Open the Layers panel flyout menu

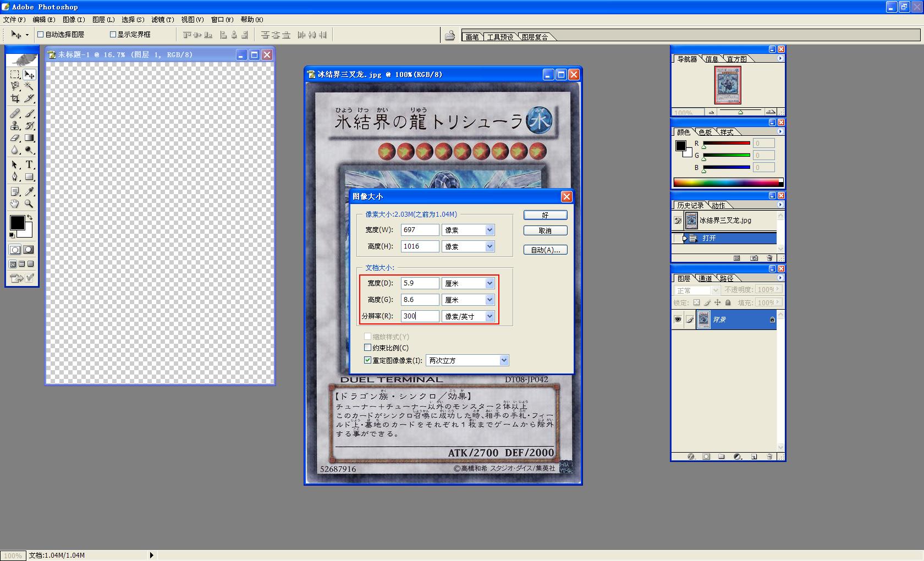(x=780, y=278)
